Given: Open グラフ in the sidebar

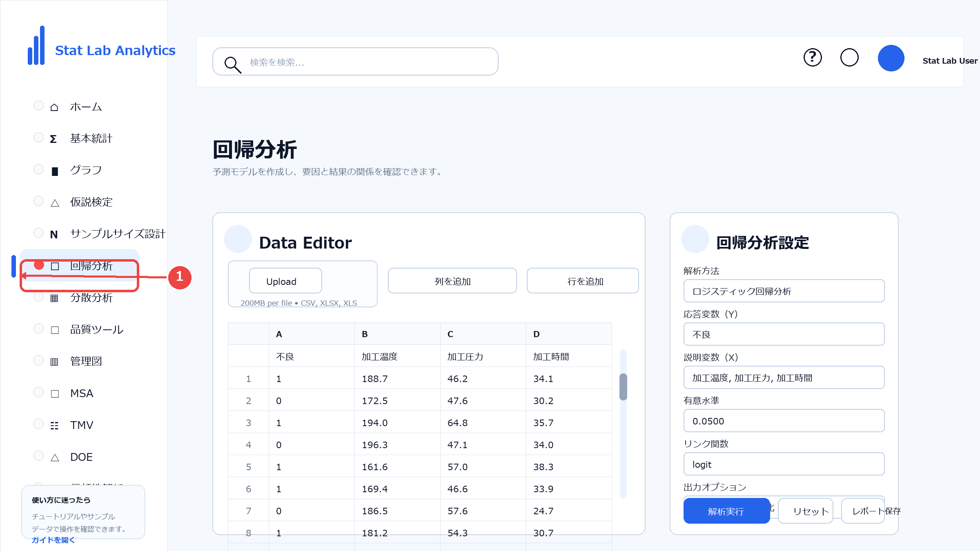Looking at the screenshot, I should pyautogui.click(x=86, y=171).
